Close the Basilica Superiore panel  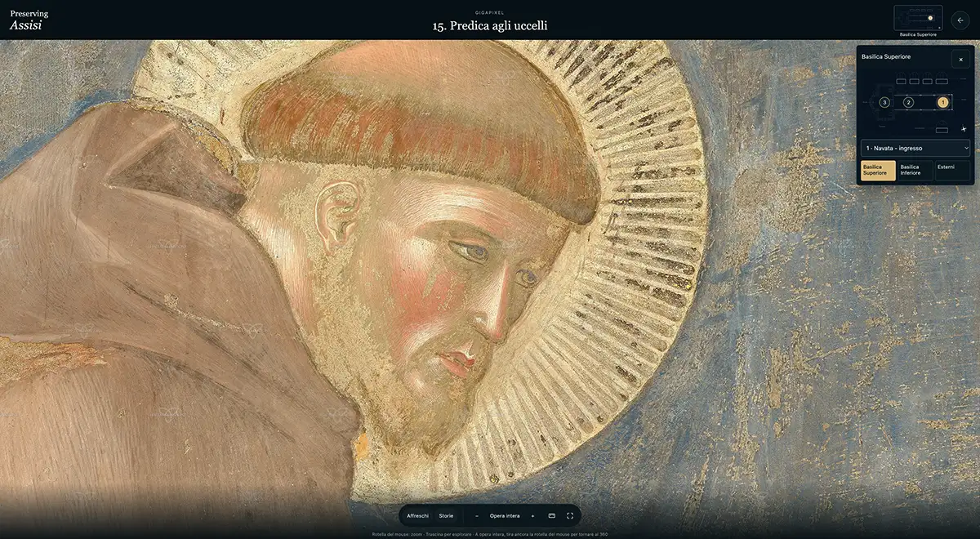click(960, 60)
